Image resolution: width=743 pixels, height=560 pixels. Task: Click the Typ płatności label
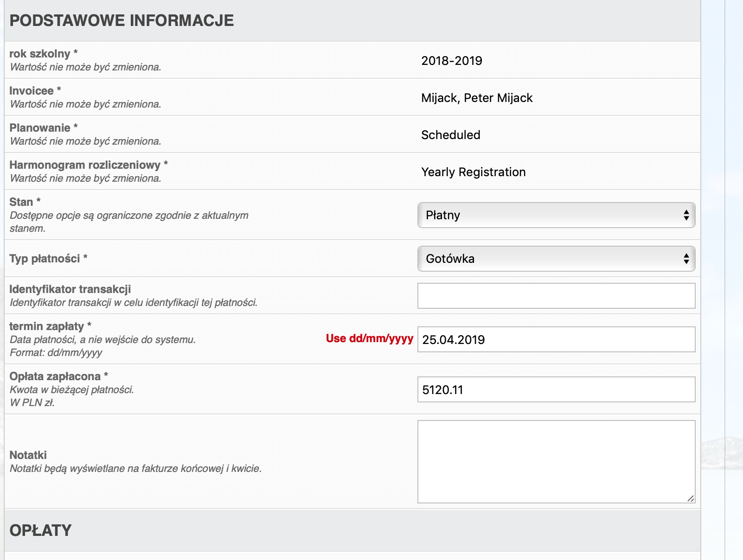pyautogui.click(x=48, y=259)
